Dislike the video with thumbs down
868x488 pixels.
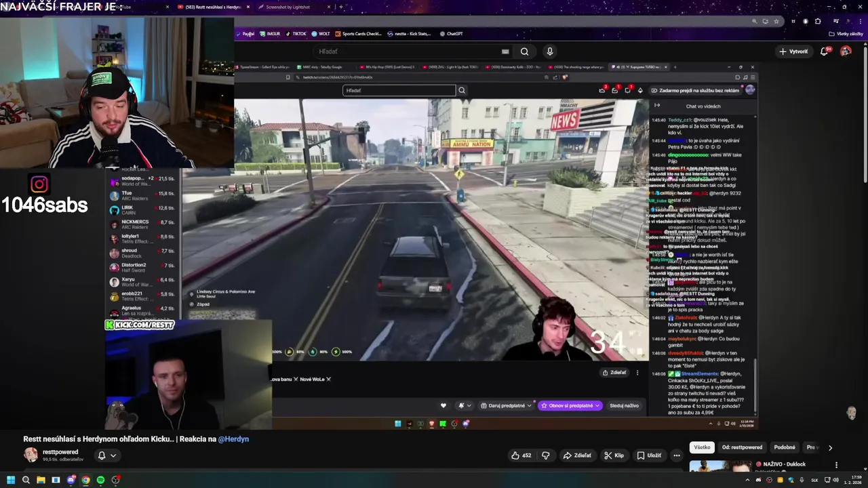[545, 455]
